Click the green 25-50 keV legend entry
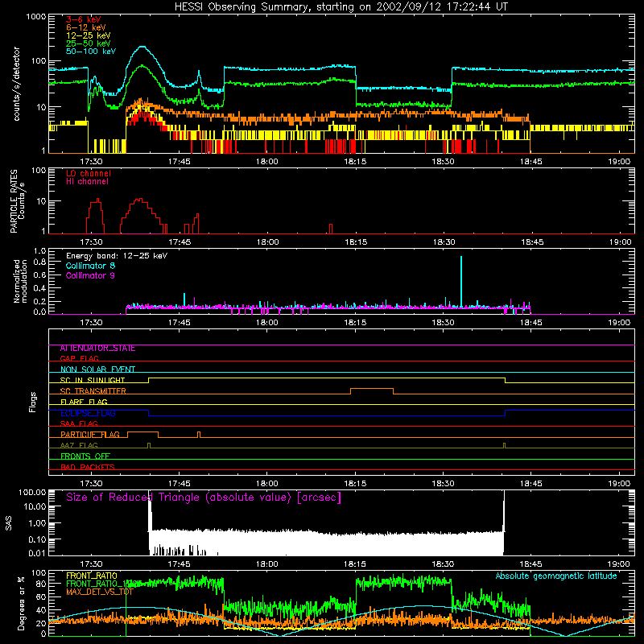This screenshot has height=644, width=644. pos(89,43)
